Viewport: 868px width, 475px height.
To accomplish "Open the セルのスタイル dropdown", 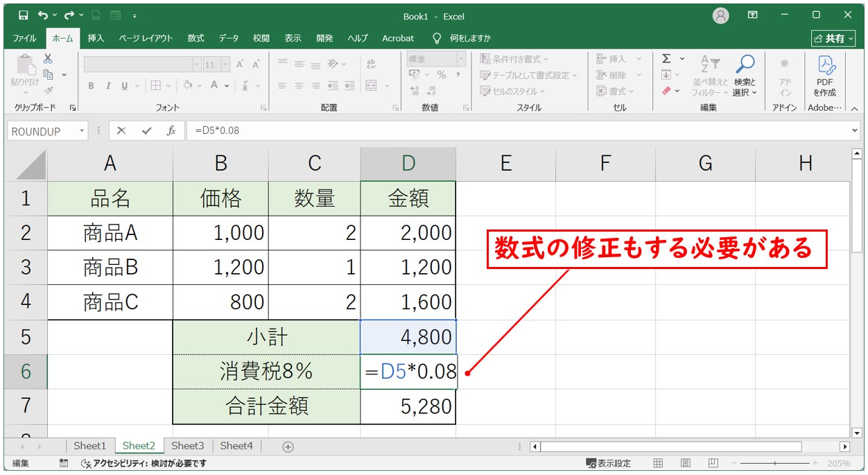I will click(512, 91).
